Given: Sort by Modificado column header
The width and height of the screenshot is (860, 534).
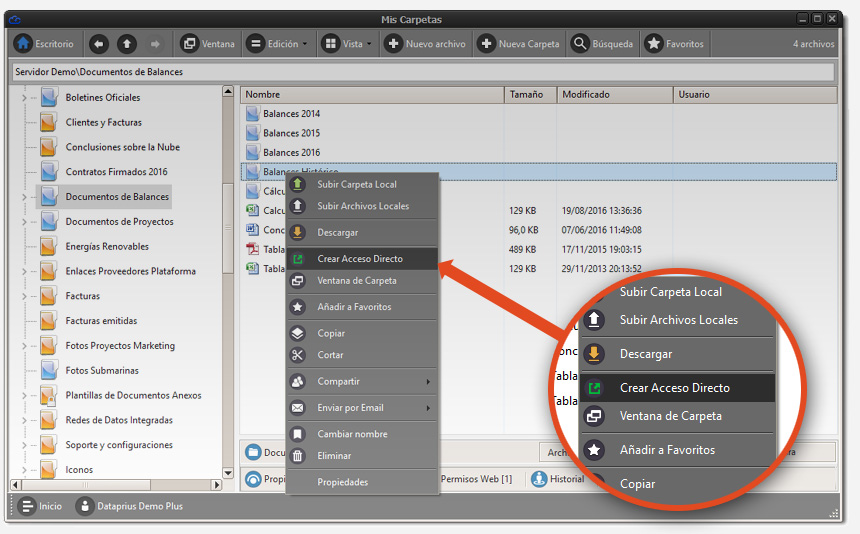Looking at the screenshot, I should click(x=615, y=94).
